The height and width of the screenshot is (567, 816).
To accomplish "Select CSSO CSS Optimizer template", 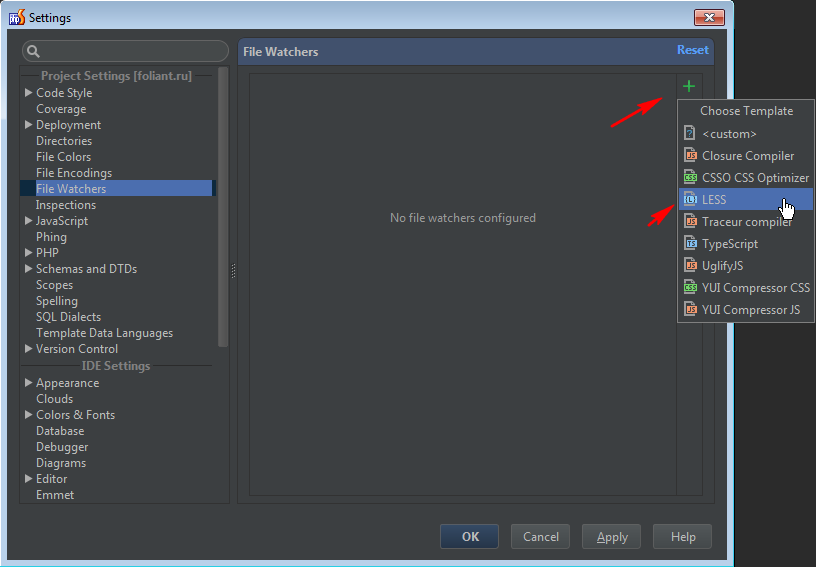I will tap(746, 177).
